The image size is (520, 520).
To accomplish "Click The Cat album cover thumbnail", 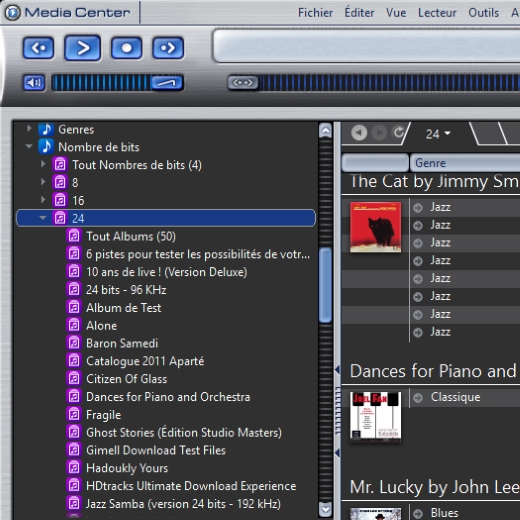I will tap(376, 227).
